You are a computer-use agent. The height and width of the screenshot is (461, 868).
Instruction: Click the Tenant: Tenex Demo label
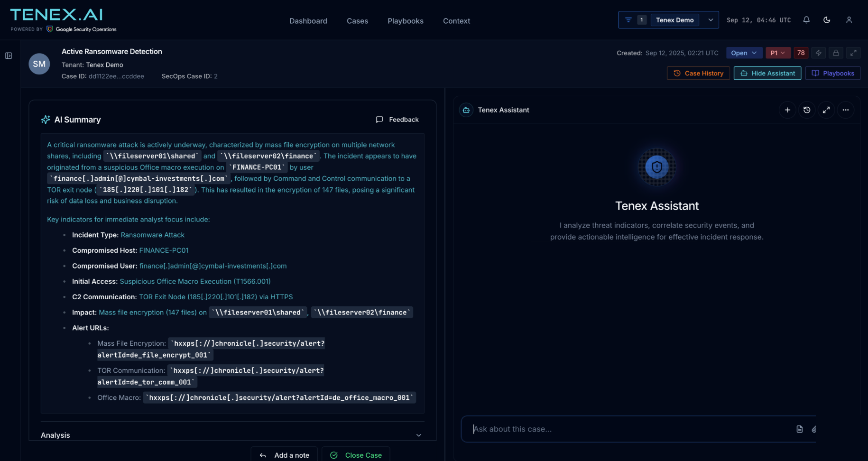[92, 65]
